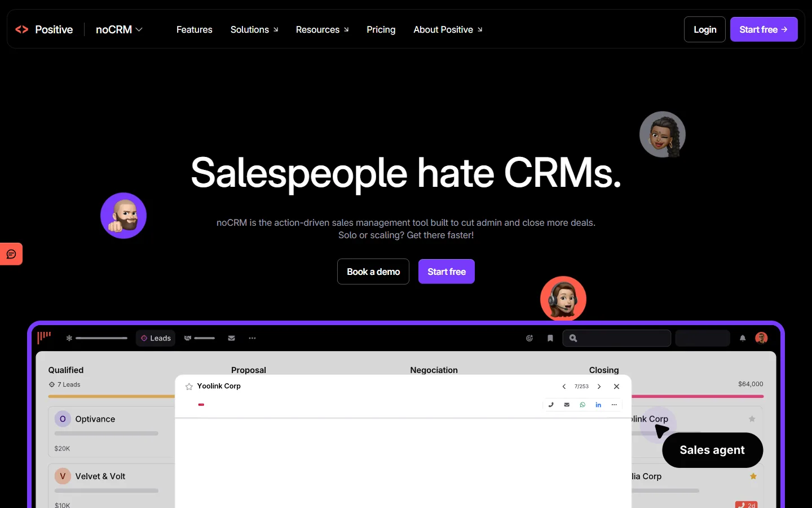Go to the next lead with right chevron
Viewport: 812px width, 508px height.
[599, 387]
